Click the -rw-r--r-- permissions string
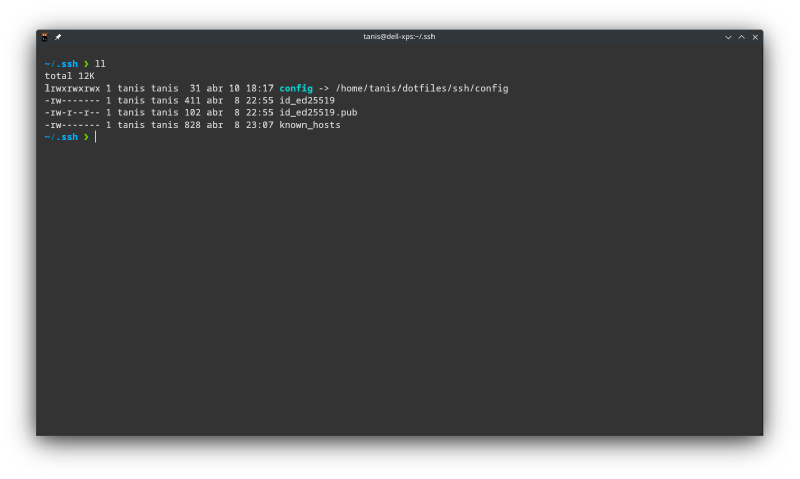800x479 pixels. click(72, 113)
